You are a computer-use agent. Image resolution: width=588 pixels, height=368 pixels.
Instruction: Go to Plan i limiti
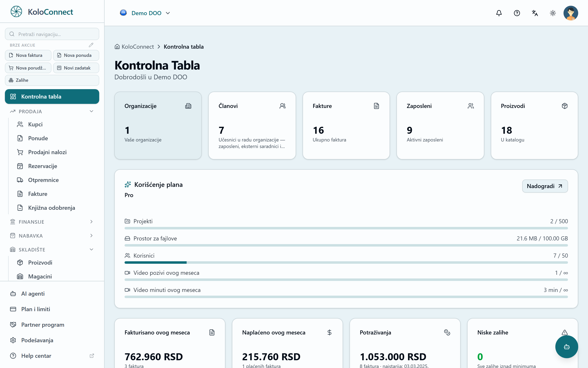pos(52,309)
